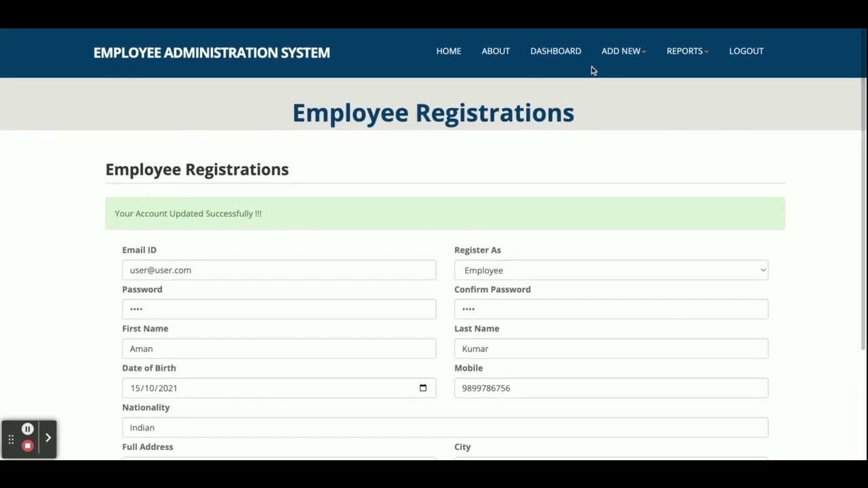The width and height of the screenshot is (868, 488).
Task: Edit the First Name field
Action: [x=279, y=348]
